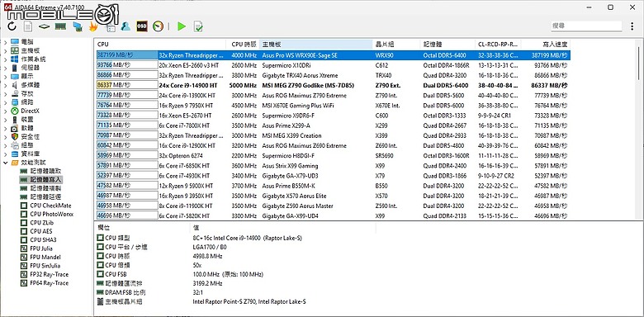Expand the 伺服器 tree node arrow
The height and width of the screenshot is (317, 644).
[x=5, y=68]
